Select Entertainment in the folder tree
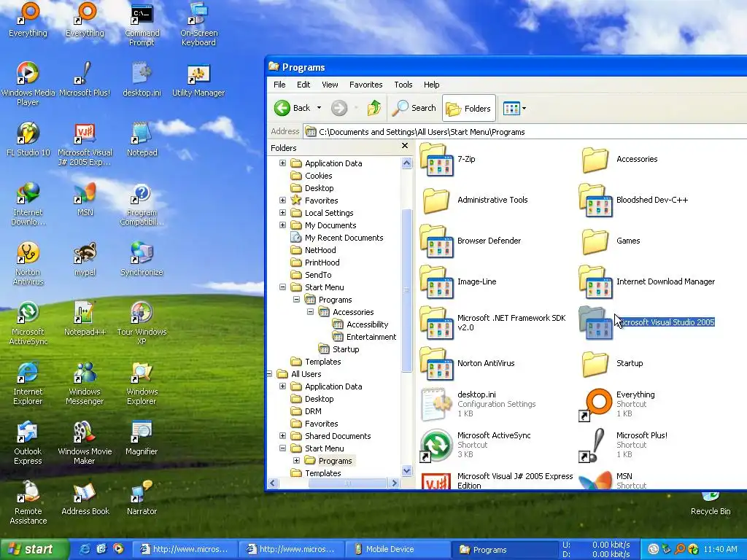This screenshot has height=560, width=747. click(365, 337)
